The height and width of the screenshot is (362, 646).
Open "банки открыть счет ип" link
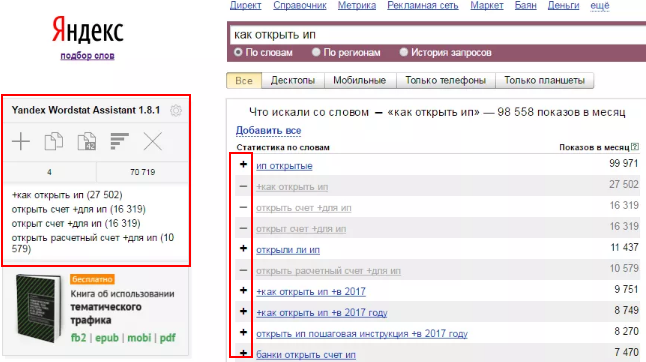(306, 355)
